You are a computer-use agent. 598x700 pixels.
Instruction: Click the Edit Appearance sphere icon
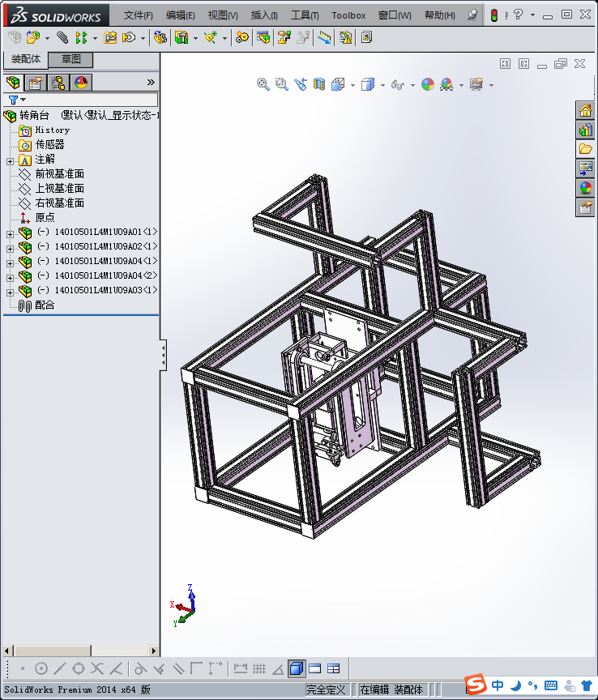(428, 84)
